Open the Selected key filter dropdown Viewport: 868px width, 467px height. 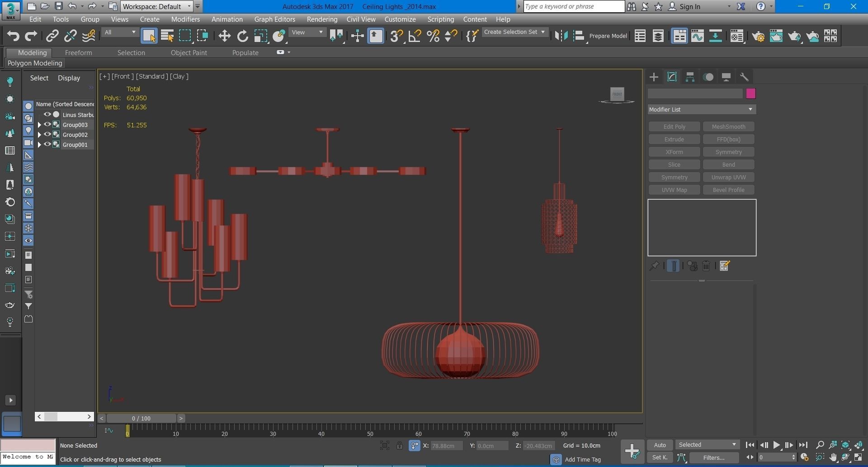[x=708, y=445]
